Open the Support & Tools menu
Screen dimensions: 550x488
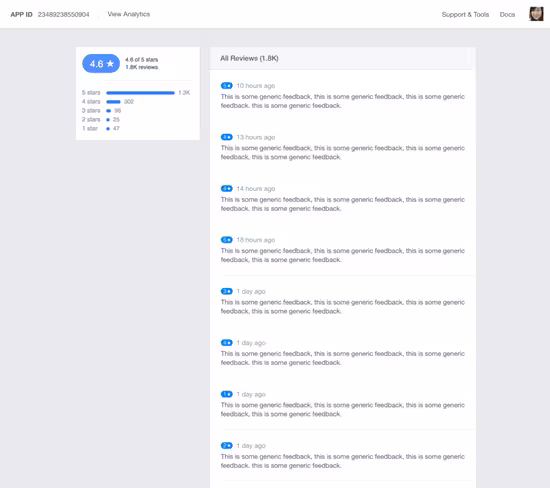[465, 14]
